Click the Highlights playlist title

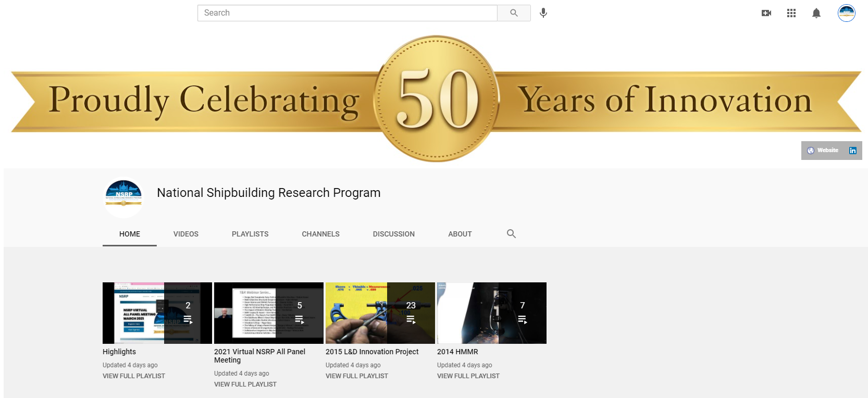coord(119,352)
